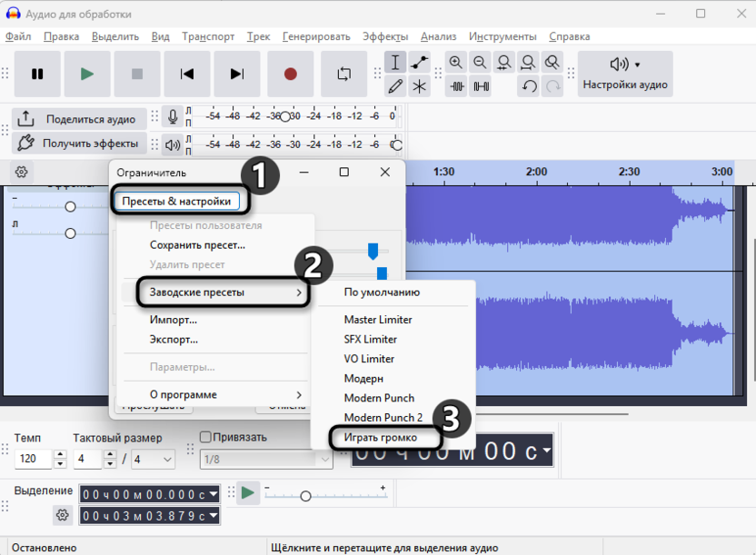756x555 pixels.
Task: Open the Эффекты menu
Action: coord(385,36)
